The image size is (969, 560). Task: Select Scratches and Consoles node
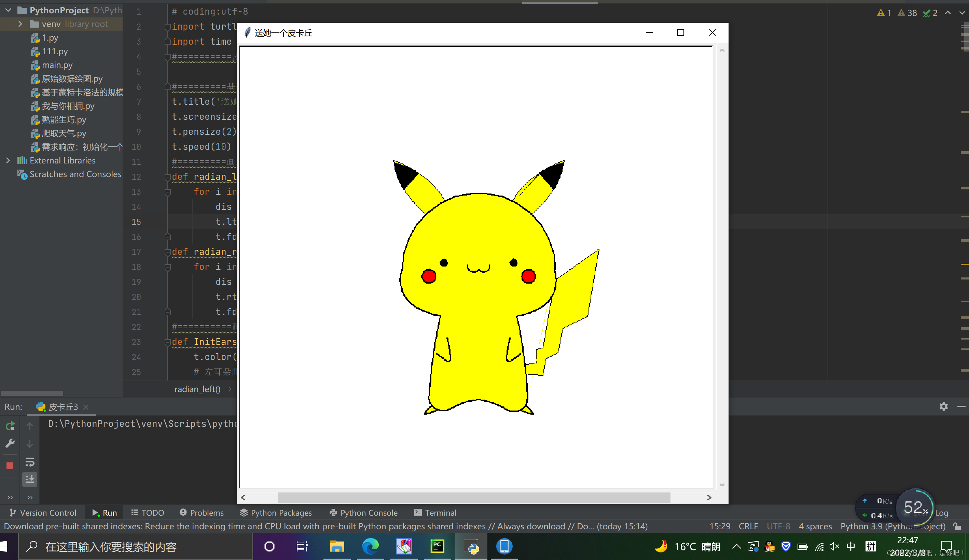pyautogui.click(x=75, y=174)
